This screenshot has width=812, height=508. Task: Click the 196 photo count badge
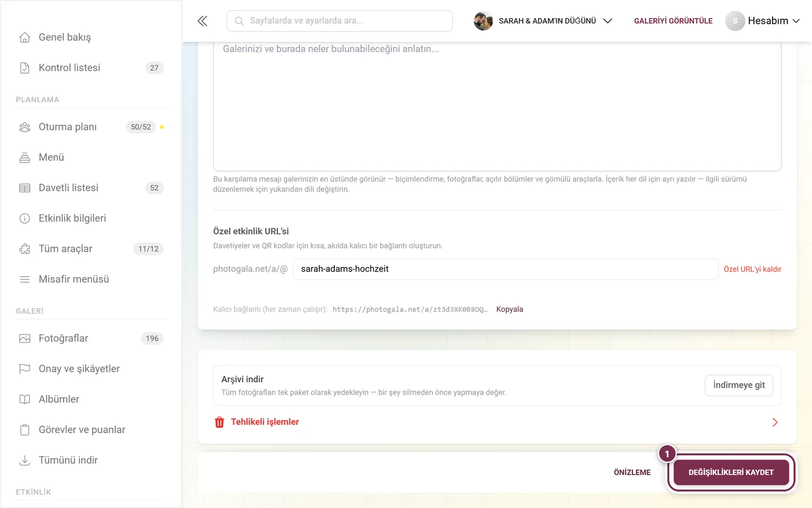coord(152,339)
